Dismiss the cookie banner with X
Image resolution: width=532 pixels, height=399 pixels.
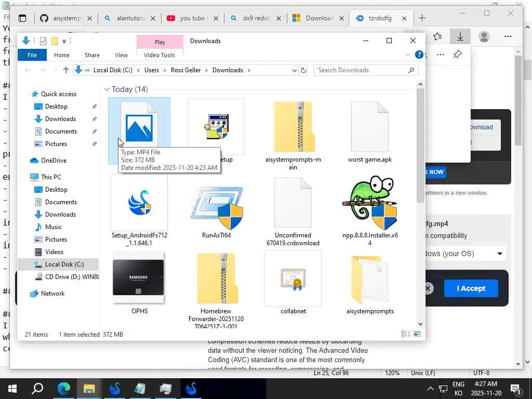428,288
